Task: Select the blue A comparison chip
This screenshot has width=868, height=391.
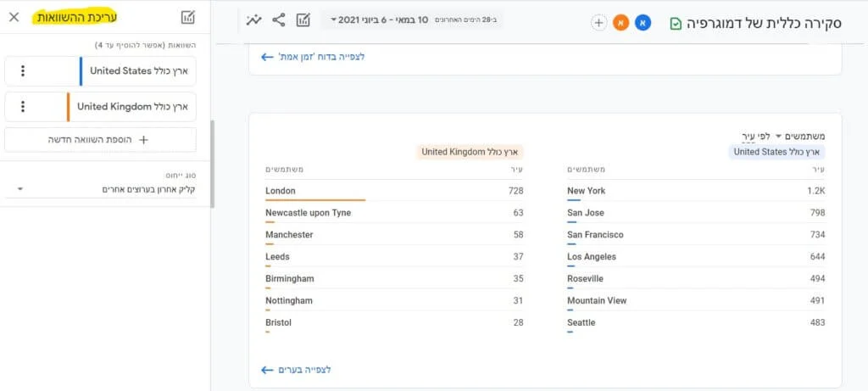Action: point(643,23)
